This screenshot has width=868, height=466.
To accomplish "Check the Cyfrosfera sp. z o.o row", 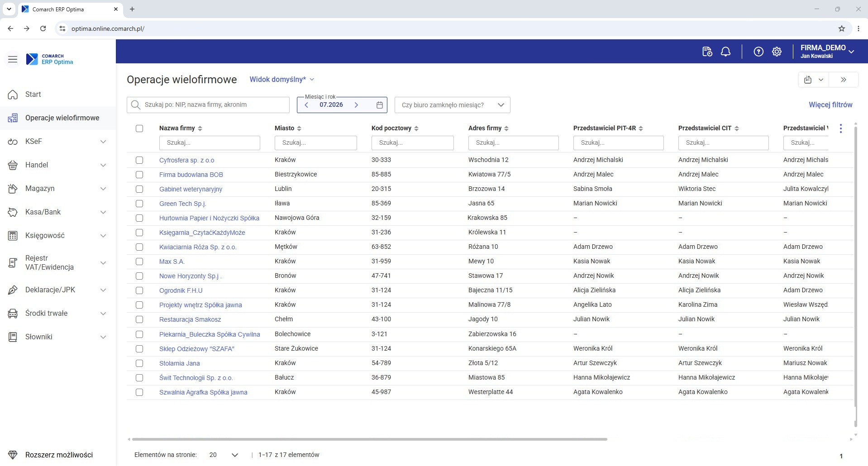I will [139, 160].
